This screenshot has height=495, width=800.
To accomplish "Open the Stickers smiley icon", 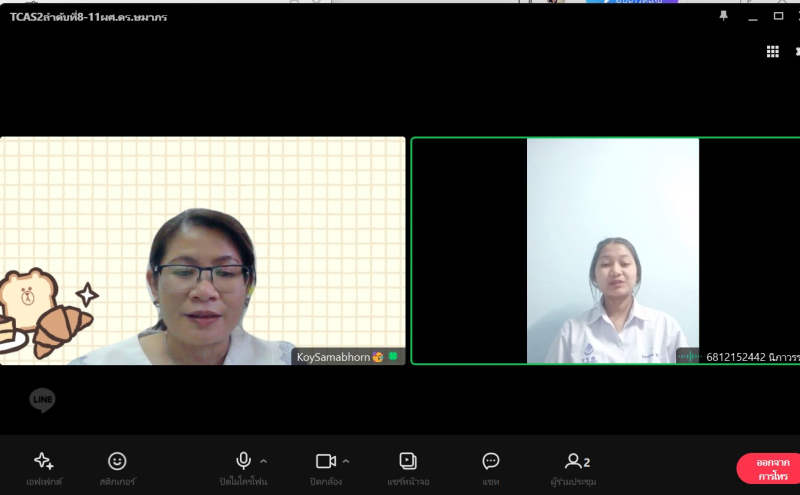I will tap(117, 461).
